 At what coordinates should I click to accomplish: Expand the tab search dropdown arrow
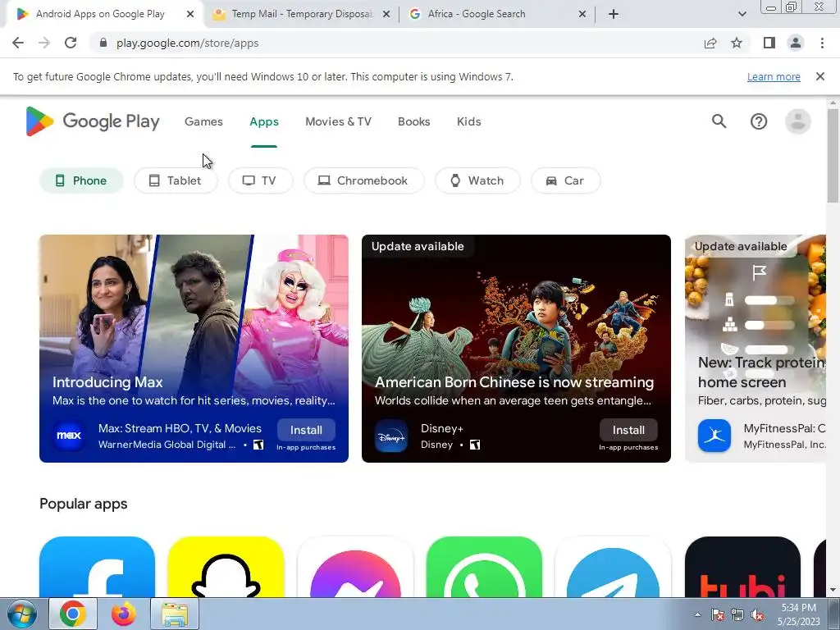pyautogui.click(x=742, y=14)
